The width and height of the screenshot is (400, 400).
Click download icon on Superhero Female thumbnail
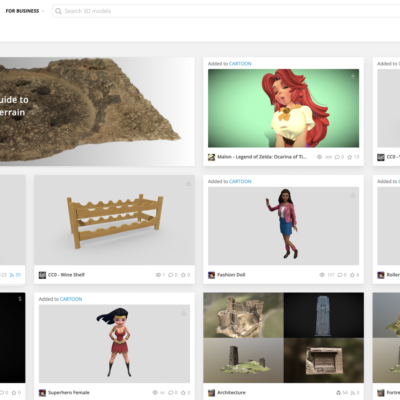(x=184, y=313)
